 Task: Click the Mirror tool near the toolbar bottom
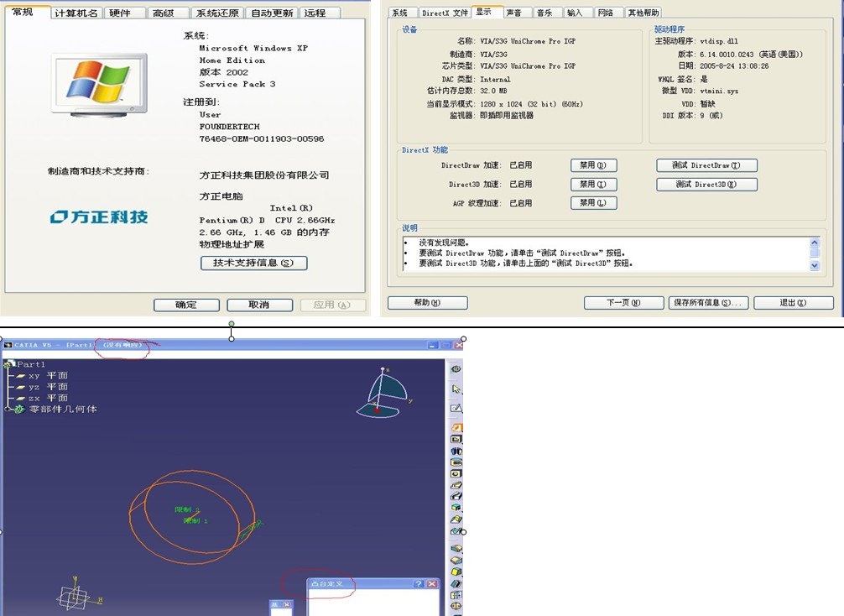[x=456, y=606]
